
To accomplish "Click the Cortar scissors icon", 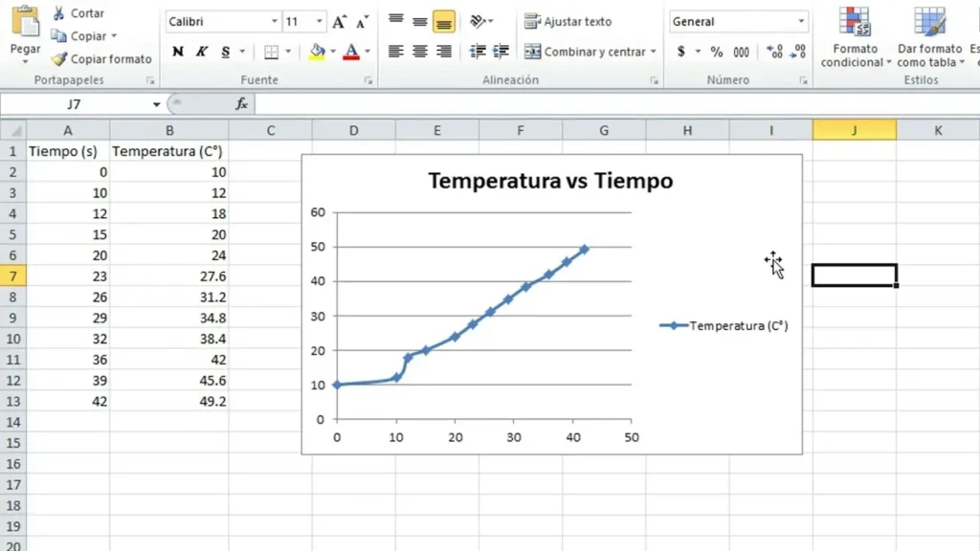I will 58,13.
